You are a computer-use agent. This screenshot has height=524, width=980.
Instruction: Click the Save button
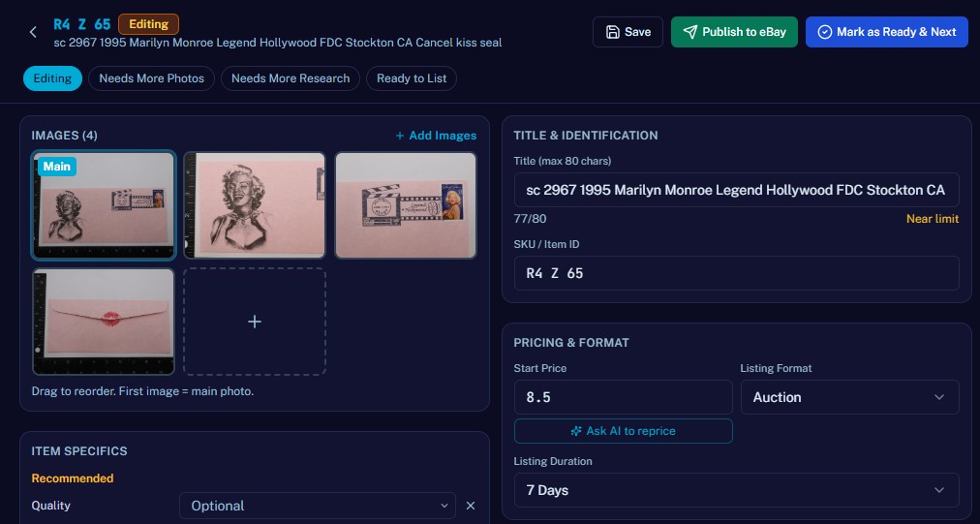point(628,32)
